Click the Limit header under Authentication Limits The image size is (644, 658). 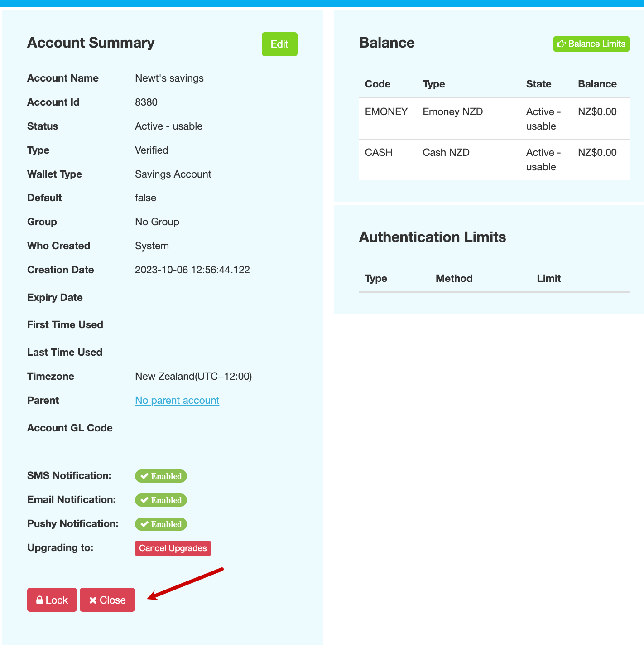[548, 279]
